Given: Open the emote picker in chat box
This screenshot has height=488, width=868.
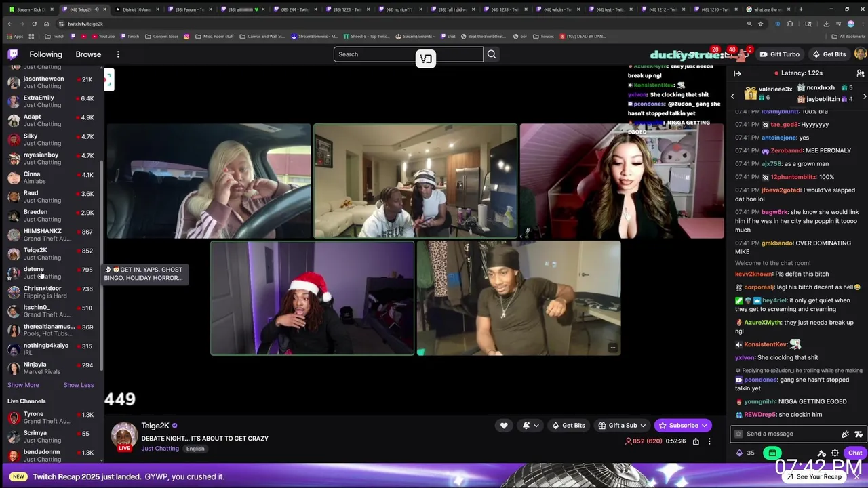Looking at the screenshot, I should point(846,434).
